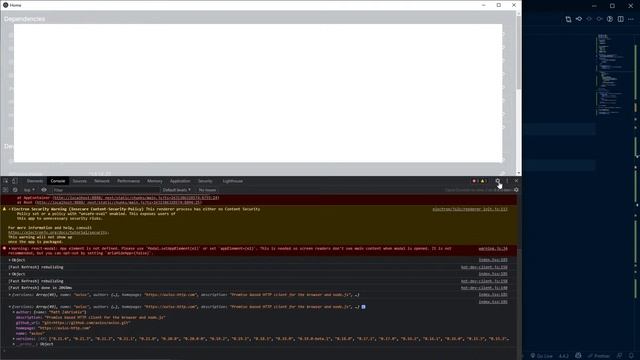Click the navigate back icon in VS Code toolbar
This screenshot has width=640, height=360.
pyautogui.click(x=589, y=19)
